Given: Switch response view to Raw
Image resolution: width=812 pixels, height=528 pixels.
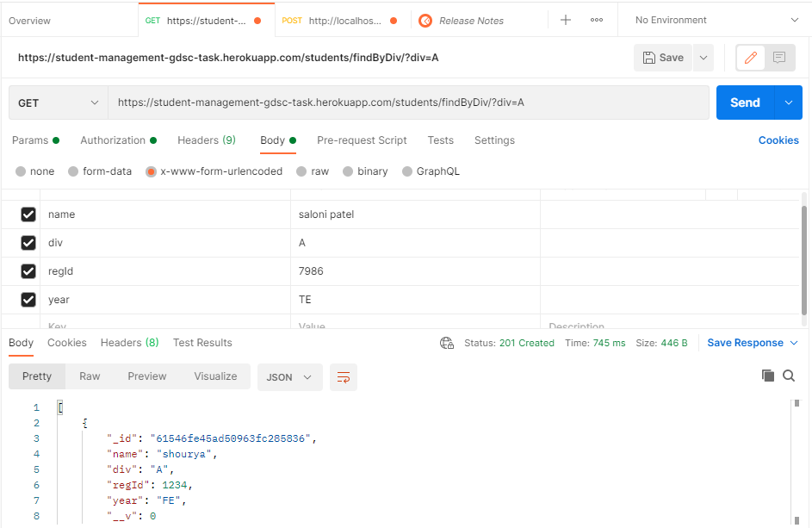Looking at the screenshot, I should [90, 376].
